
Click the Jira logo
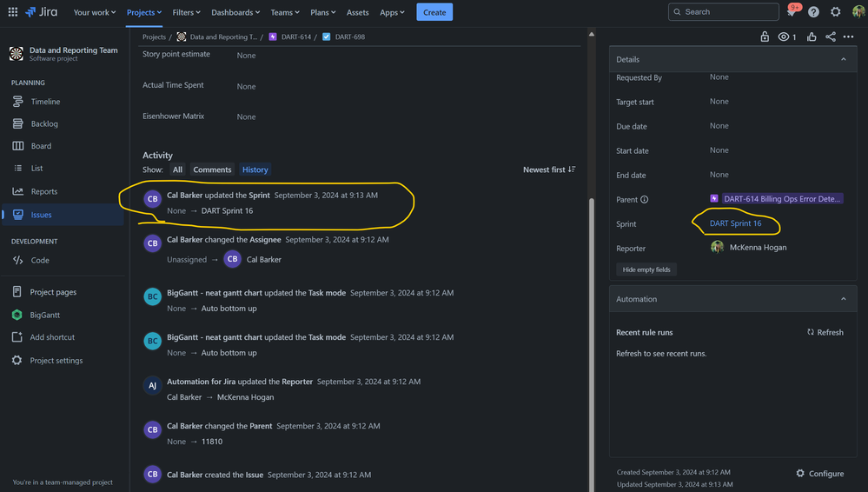[41, 11]
